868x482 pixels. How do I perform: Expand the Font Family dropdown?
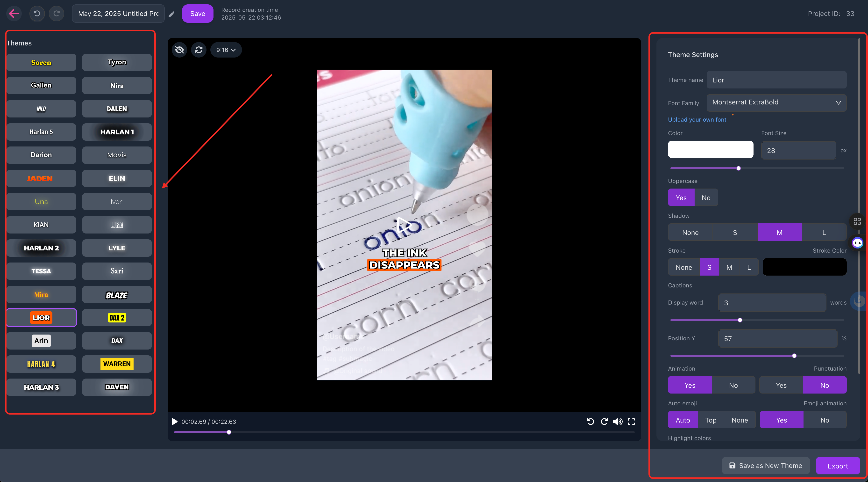tap(776, 102)
